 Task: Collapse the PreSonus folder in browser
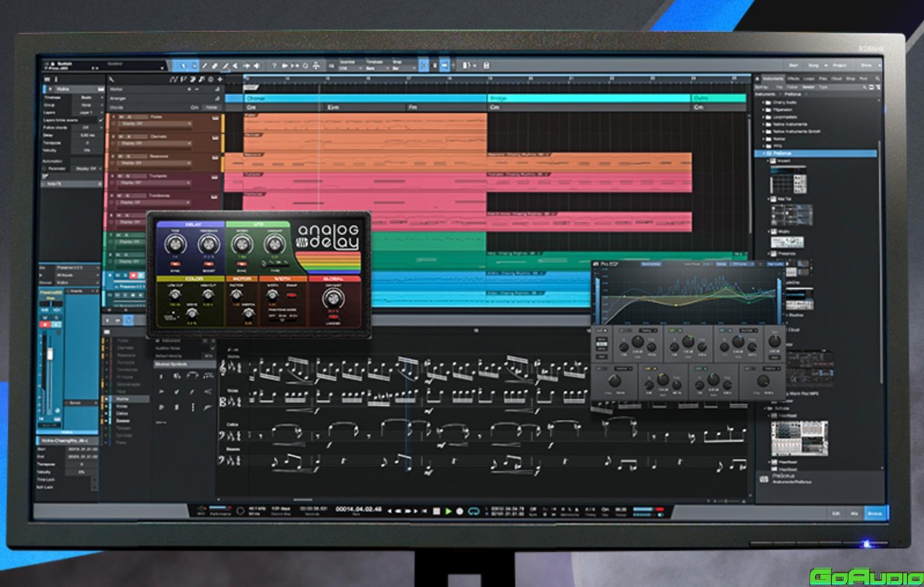(764, 153)
